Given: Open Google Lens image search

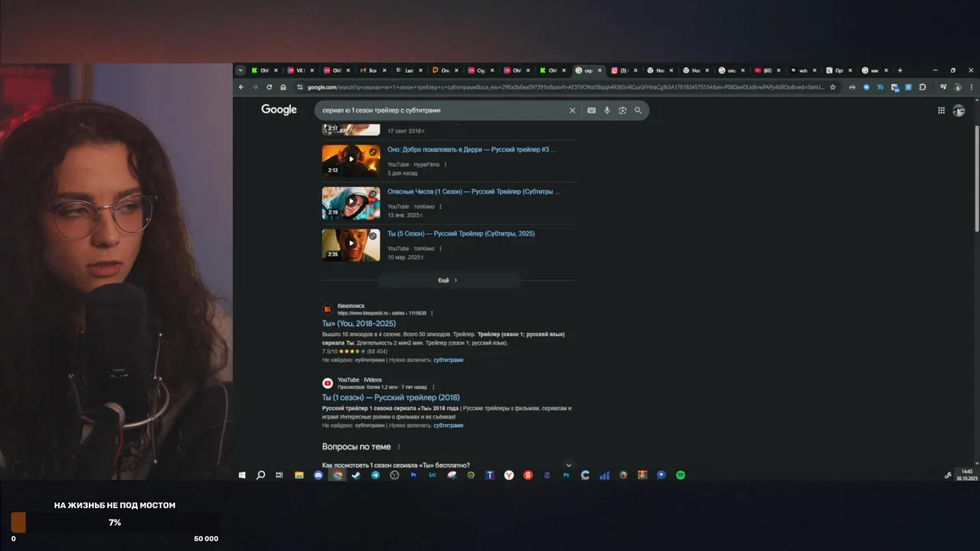Looking at the screenshot, I should [x=622, y=110].
